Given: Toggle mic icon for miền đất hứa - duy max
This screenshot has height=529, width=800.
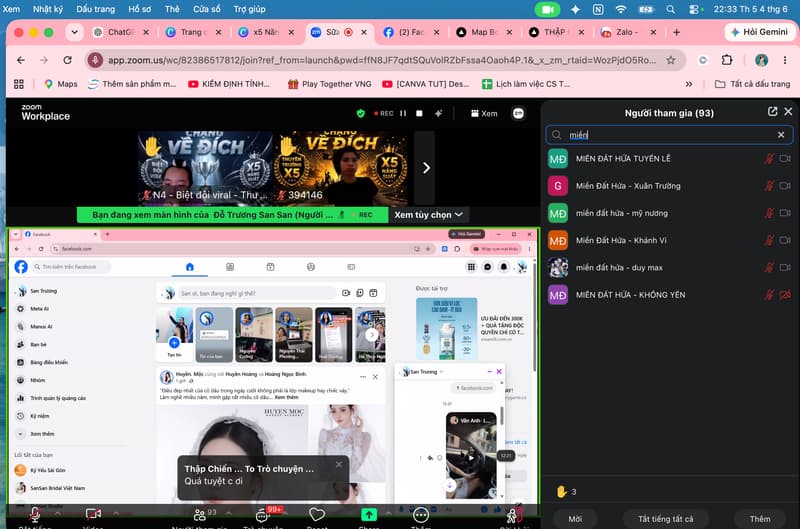Looking at the screenshot, I should point(769,267).
